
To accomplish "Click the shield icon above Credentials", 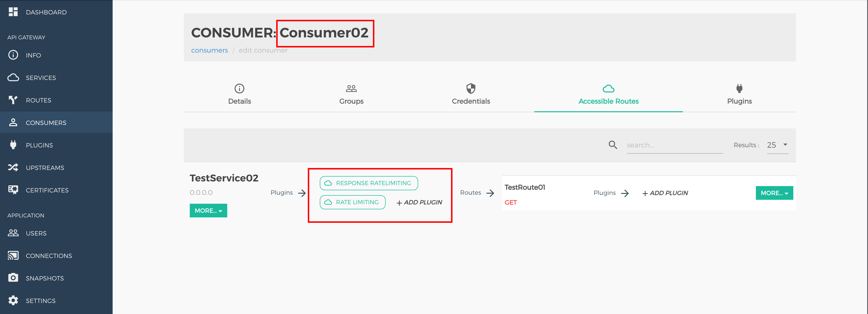I will [471, 89].
